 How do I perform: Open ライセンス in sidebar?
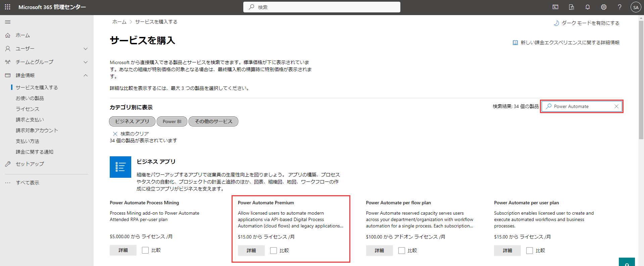pos(28,109)
